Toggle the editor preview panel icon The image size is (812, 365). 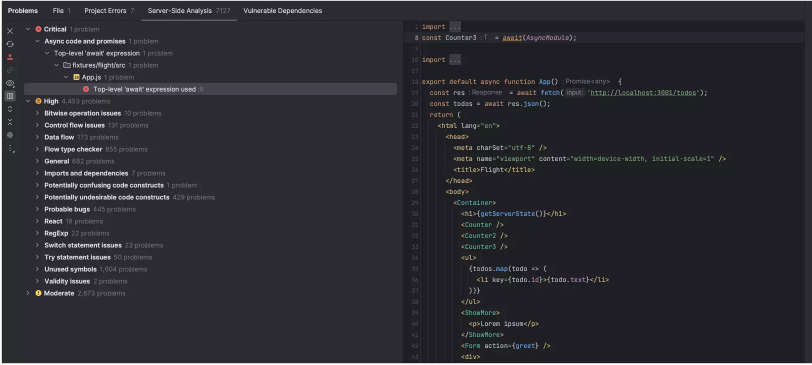point(10,96)
